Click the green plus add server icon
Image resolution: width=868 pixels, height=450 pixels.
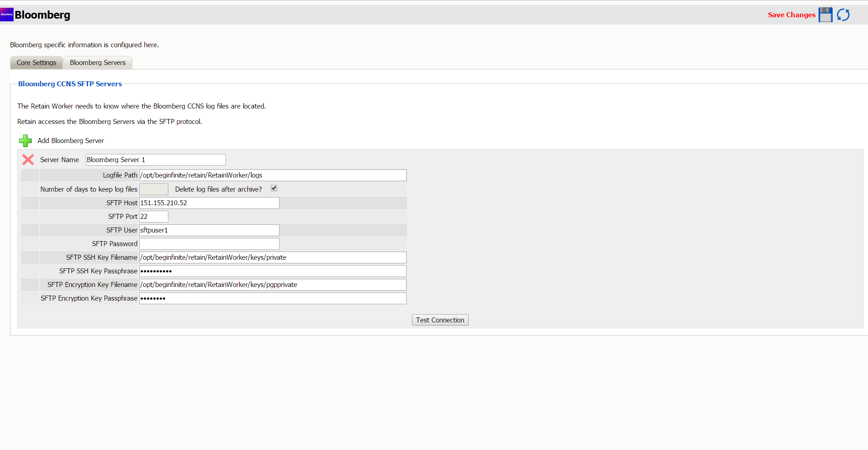[x=25, y=141]
